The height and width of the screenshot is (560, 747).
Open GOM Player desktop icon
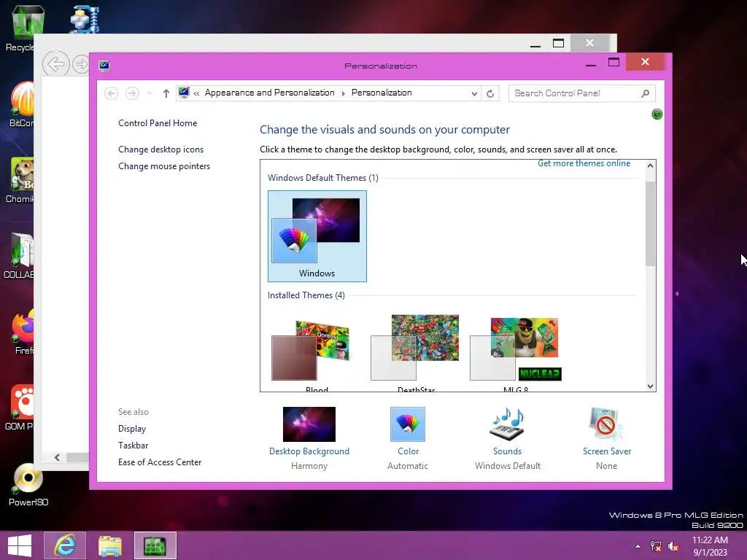click(20, 407)
